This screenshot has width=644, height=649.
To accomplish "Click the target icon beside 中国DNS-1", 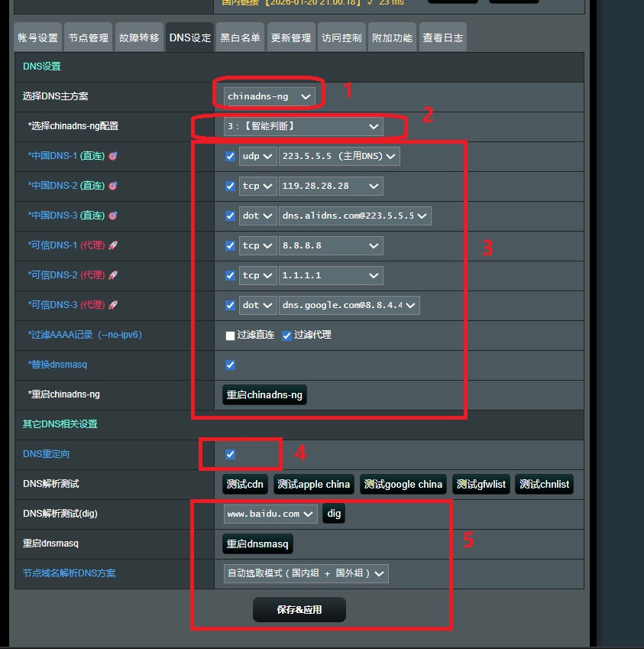I will click(113, 156).
